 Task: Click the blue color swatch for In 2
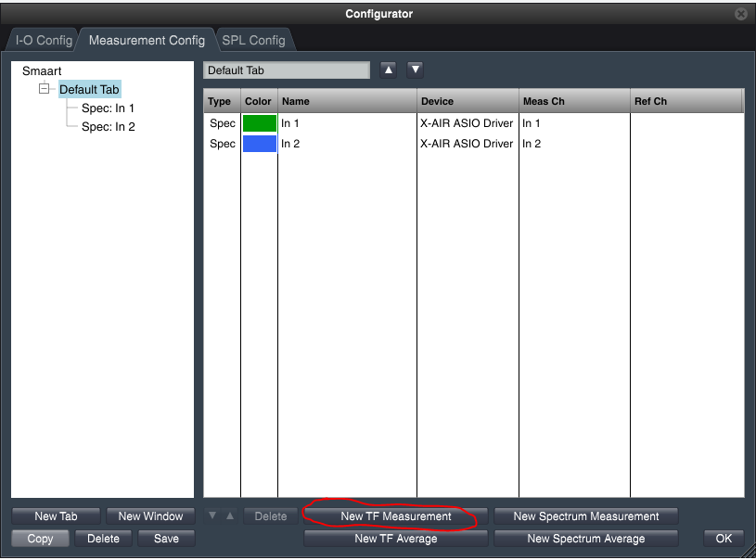[x=259, y=144]
